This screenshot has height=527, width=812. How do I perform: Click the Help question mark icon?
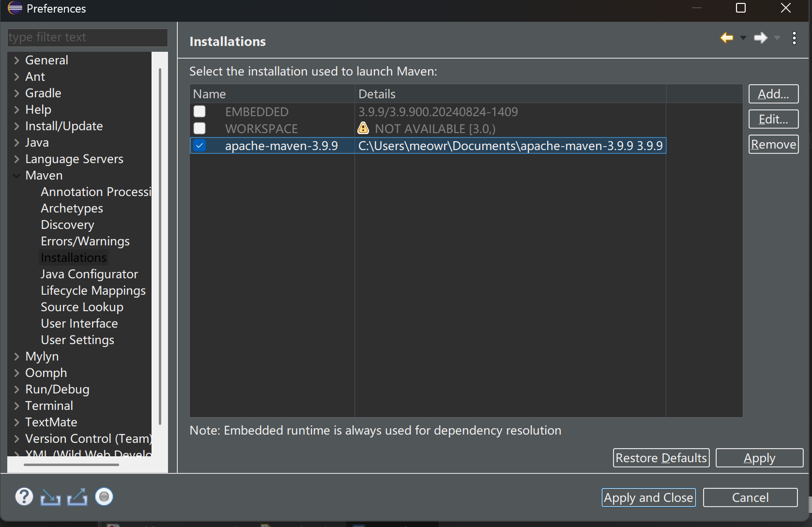coord(24,497)
